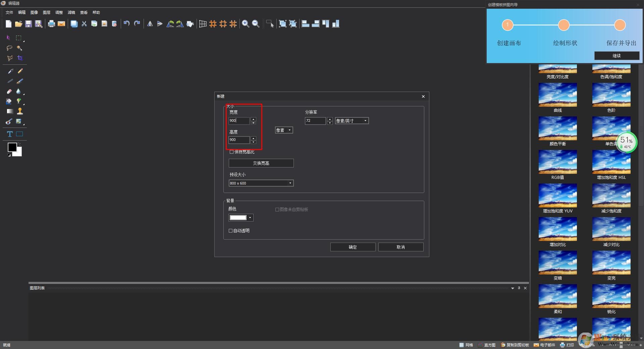Enable the 保持宽高比 checkbox
Image resolution: width=644 pixels, height=349 pixels.
(x=231, y=152)
